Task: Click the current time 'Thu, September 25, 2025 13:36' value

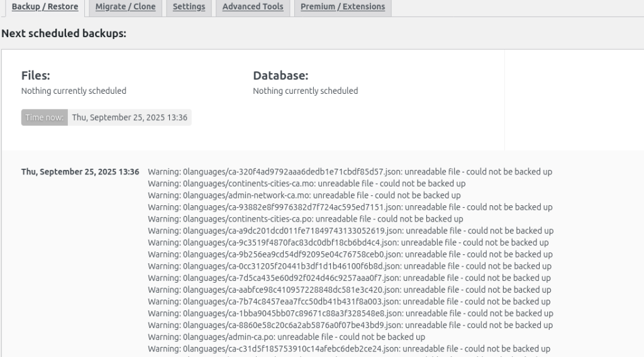Action: (x=130, y=118)
